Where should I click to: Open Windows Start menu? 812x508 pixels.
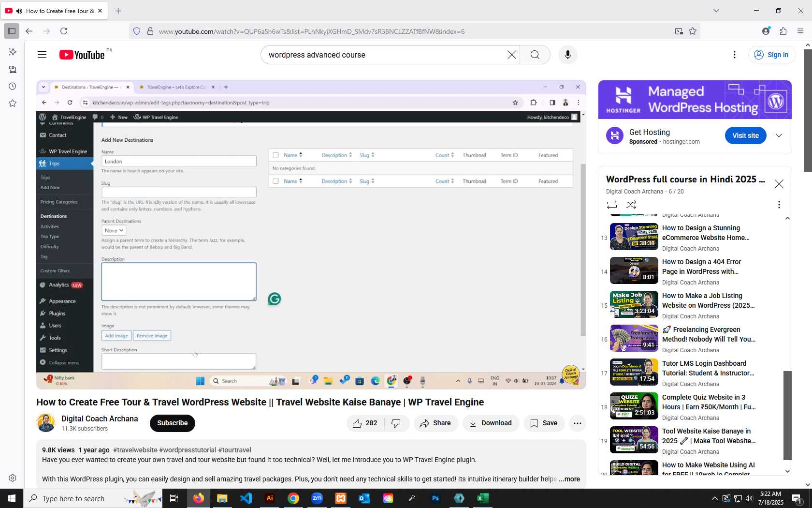tap(12, 498)
